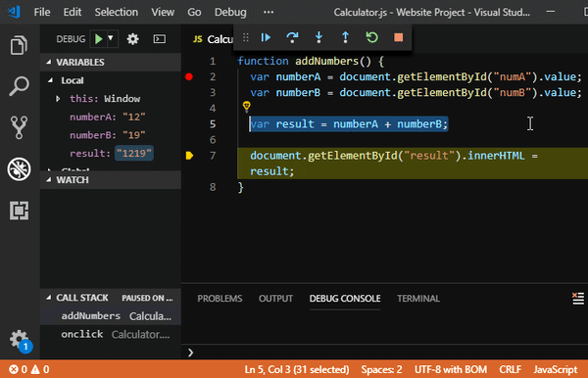This screenshot has height=378, width=588.
Task: Collapse the VARIABLES section
Action: (110, 63)
